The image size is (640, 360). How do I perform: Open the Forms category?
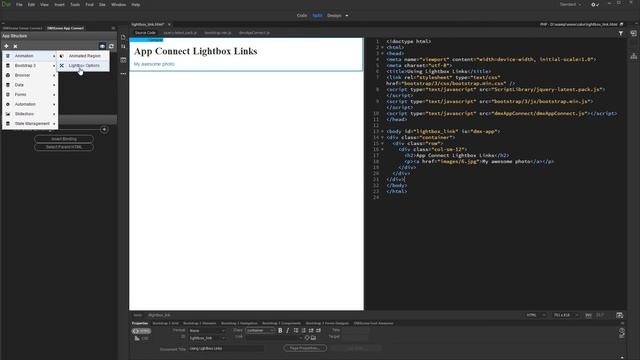pyautogui.click(x=30, y=94)
